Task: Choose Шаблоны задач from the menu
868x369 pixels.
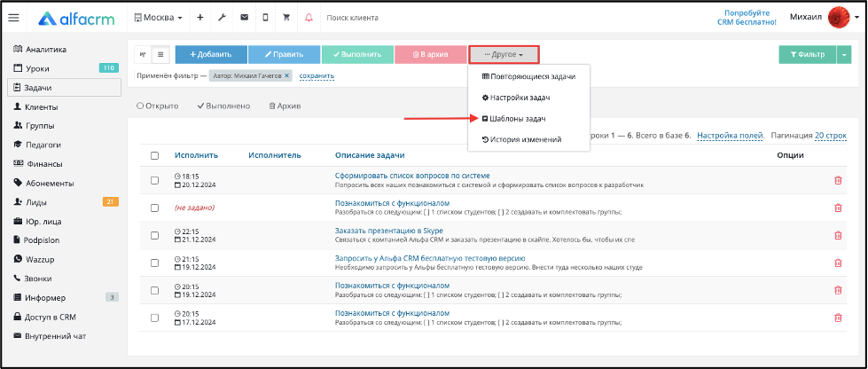Action: point(514,119)
